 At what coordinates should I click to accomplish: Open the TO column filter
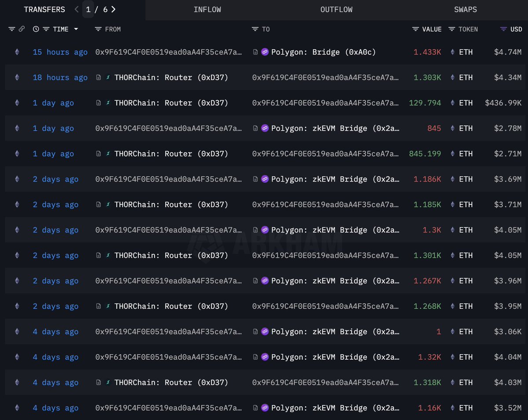coord(255,29)
